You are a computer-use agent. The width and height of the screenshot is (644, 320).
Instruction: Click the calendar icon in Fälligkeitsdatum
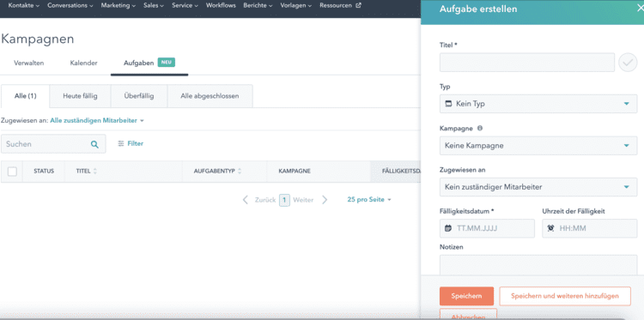tap(448, 228)
